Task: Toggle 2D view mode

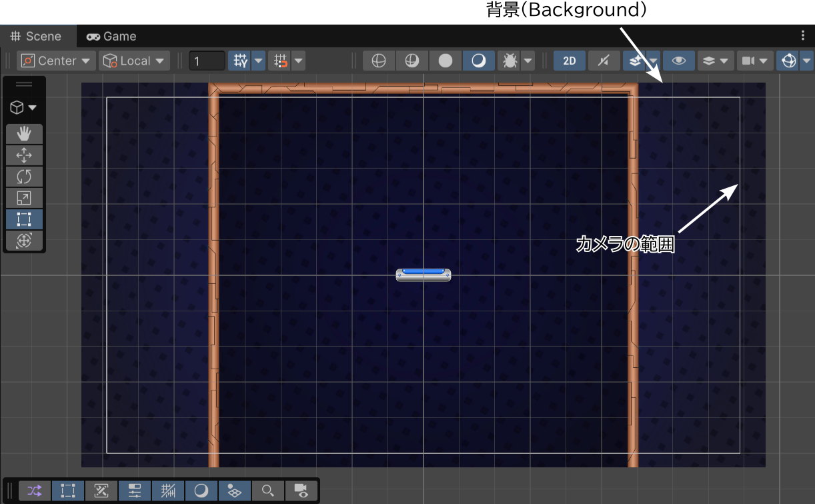Action: pos(570,61)
